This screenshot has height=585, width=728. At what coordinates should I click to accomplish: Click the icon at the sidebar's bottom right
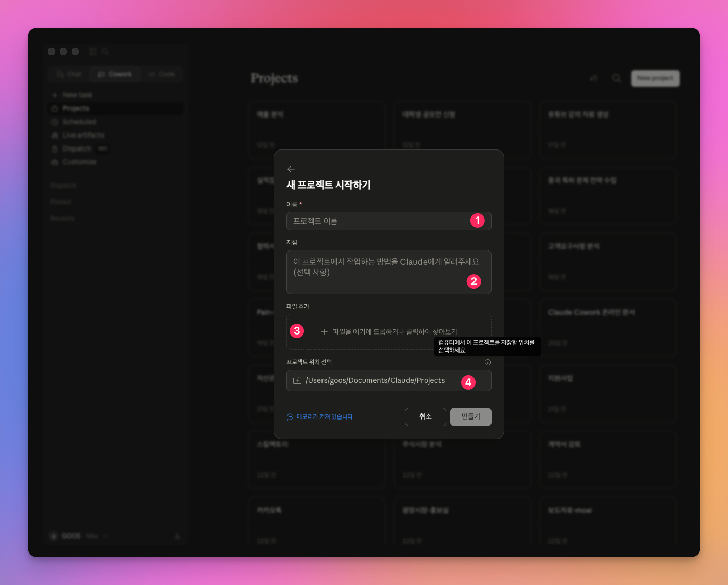click(x=177, y=536)
